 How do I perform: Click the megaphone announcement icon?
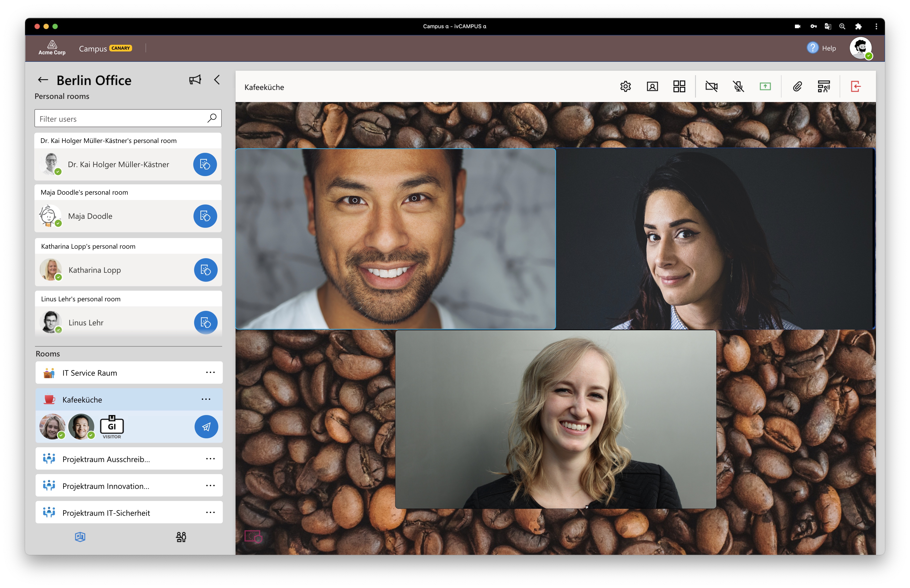(x=195, y=80)
